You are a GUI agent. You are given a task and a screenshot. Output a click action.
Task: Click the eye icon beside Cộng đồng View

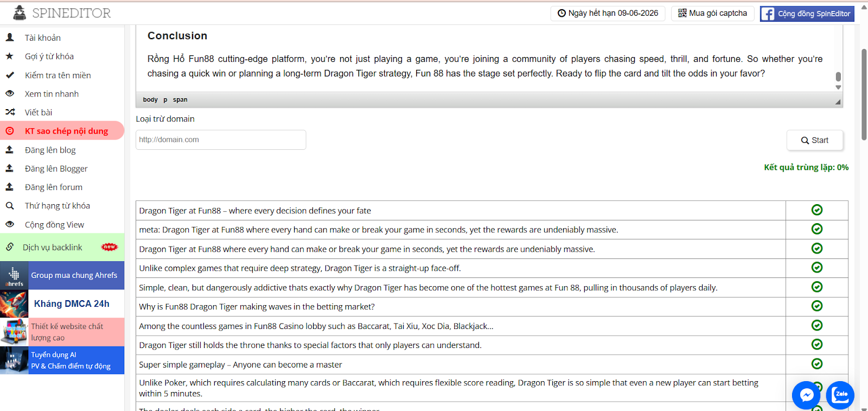click(x=10, y=224)
